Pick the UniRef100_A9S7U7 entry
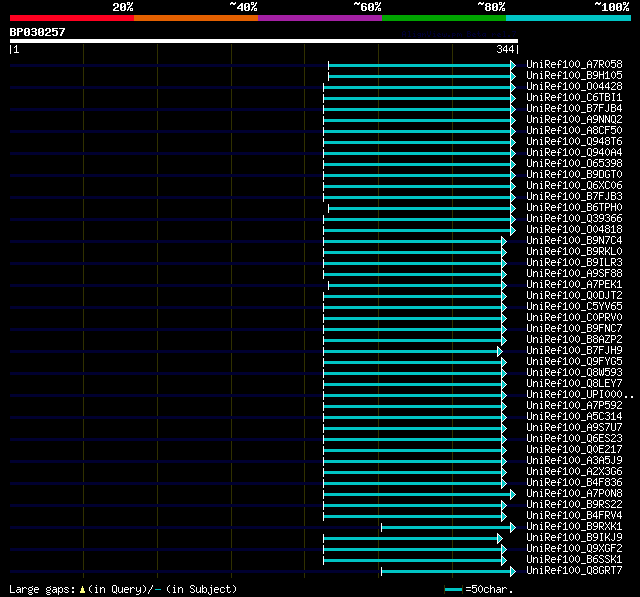The width and height of the screenshot is (640, 597). pyautogui.click(x=574, y=428)
